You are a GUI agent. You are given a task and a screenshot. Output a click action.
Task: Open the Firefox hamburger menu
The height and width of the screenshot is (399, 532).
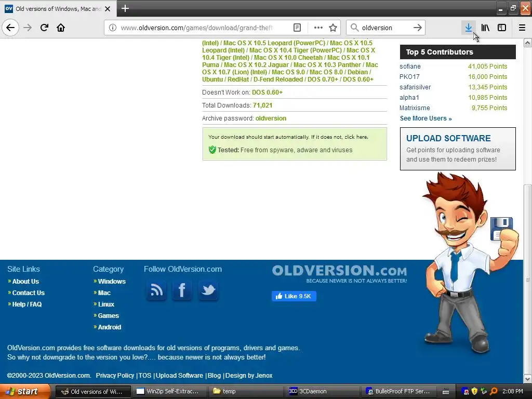(x=522, y=28)
